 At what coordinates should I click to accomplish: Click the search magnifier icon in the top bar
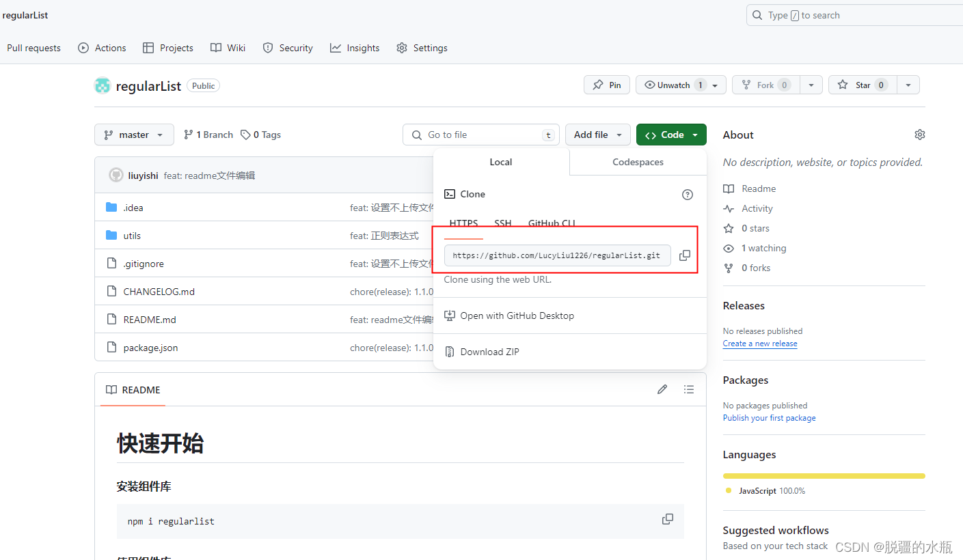pyautogui.click(x=757, y=15)
